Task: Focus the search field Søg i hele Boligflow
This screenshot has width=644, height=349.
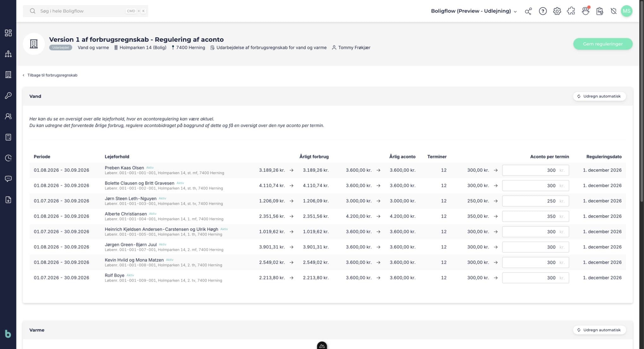Action: tap(86, 11)
